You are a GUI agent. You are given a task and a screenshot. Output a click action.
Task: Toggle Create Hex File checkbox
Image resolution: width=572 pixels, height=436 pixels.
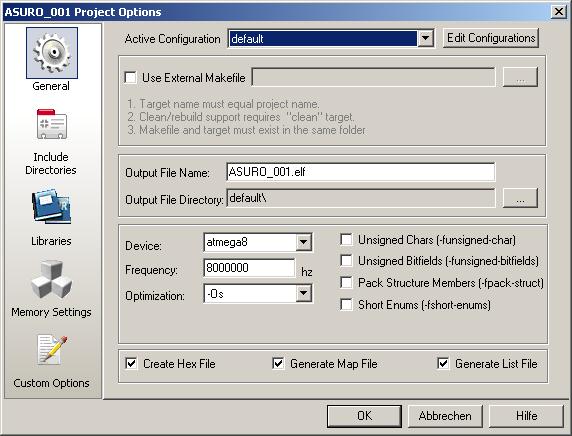point(131,363)
